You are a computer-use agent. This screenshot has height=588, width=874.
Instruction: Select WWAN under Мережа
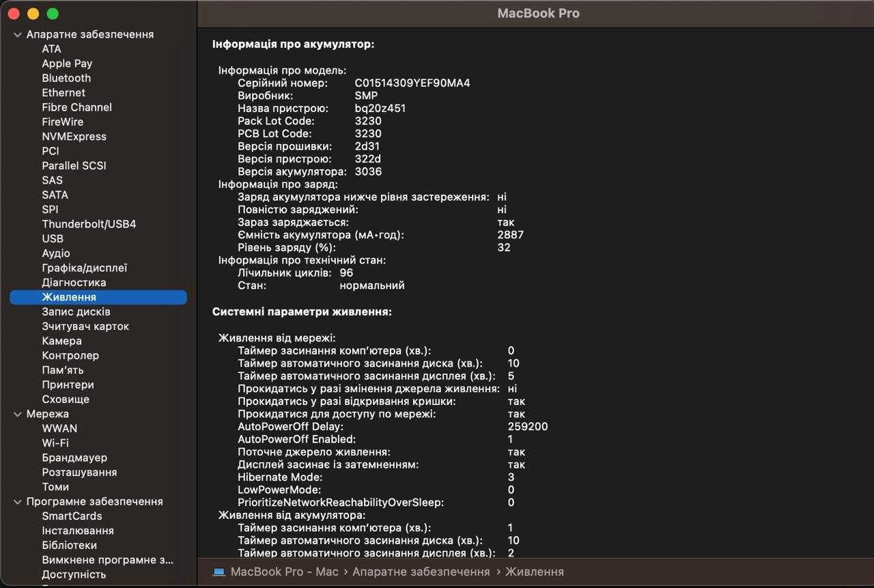click(59, 428)
